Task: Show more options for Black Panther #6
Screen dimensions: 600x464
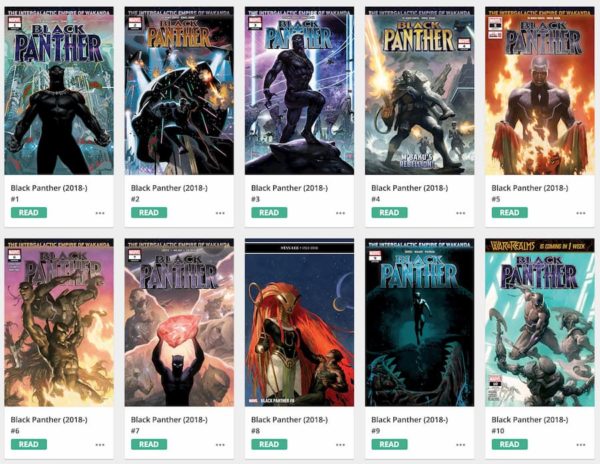Action: (x=100, y=445)
